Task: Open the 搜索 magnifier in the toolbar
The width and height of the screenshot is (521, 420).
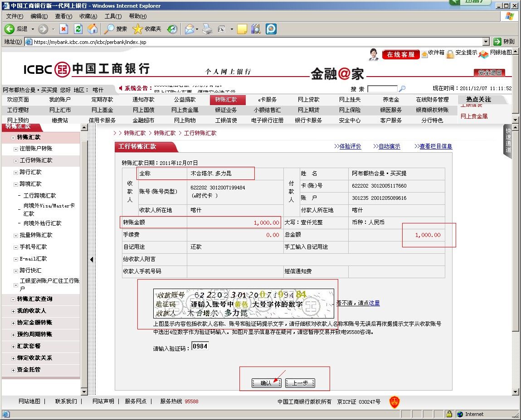Action: pos(116,29)
